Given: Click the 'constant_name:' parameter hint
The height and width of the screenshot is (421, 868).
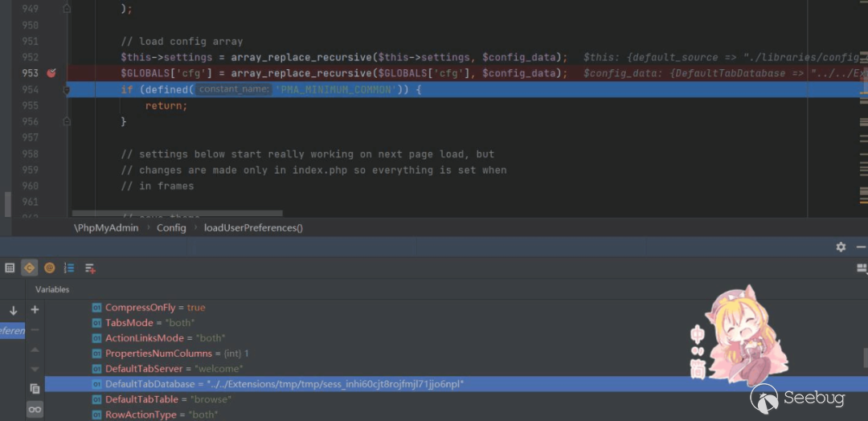Looking at the screenshot, I should 234,90.
